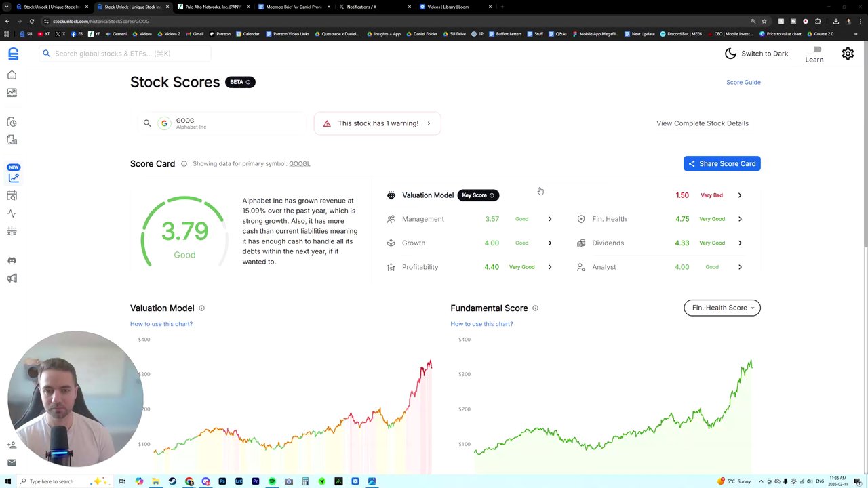868x488 pixels.
Task: Click the Fin. Health 4.75 score
Action: (x=682, y=219)
